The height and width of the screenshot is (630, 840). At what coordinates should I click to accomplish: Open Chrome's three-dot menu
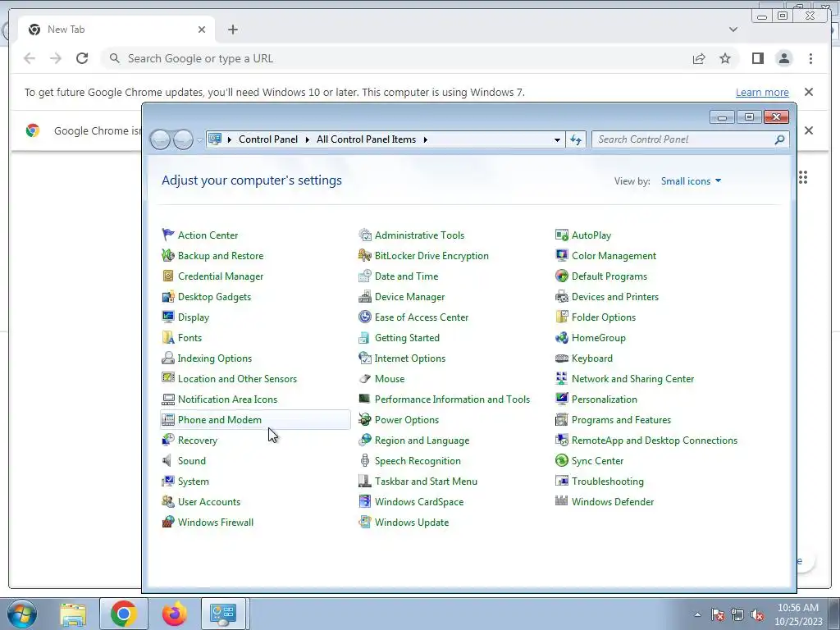(810, 58)
